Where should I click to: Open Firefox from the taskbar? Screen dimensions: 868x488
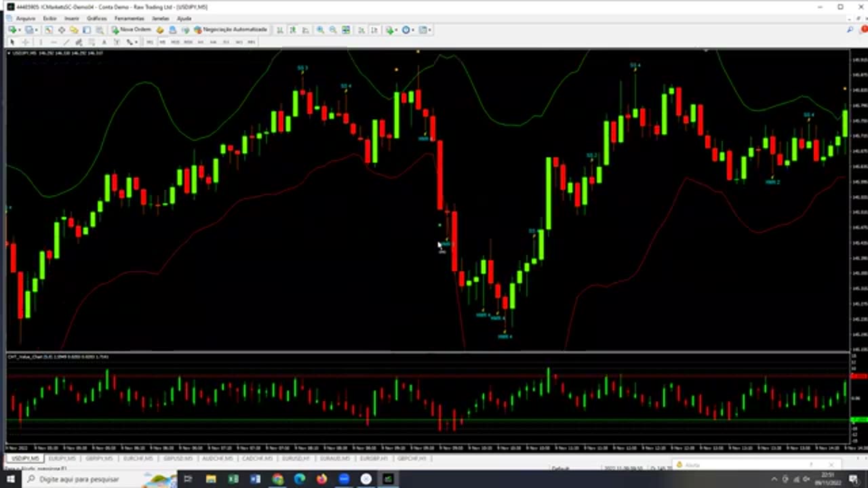(x=321, y=479)
